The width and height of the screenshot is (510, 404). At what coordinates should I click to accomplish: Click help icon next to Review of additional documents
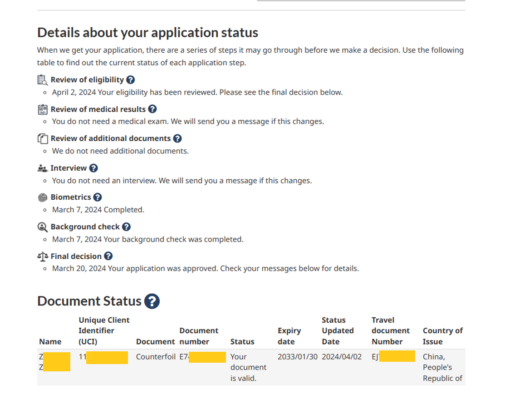[x=178, y=138]
